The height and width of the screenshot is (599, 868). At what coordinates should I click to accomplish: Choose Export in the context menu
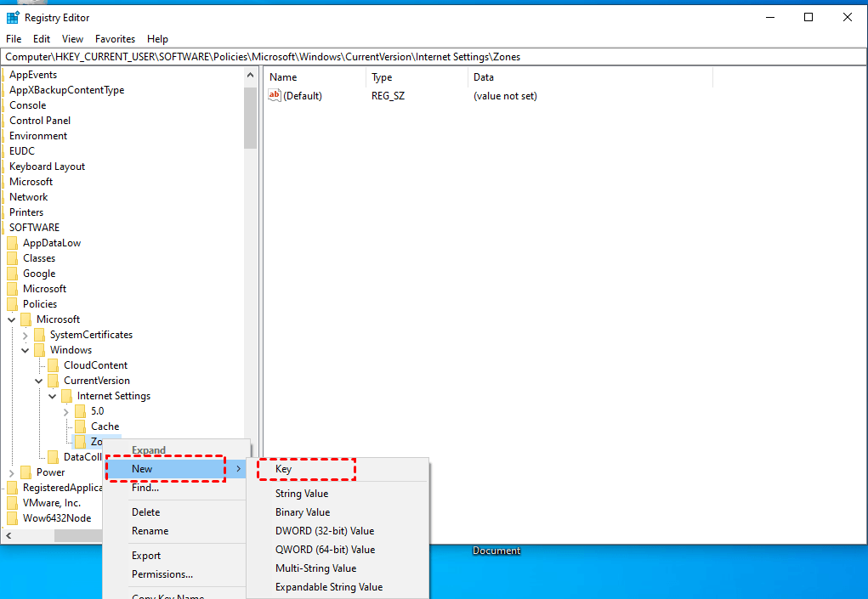click(x=176, y=556)
